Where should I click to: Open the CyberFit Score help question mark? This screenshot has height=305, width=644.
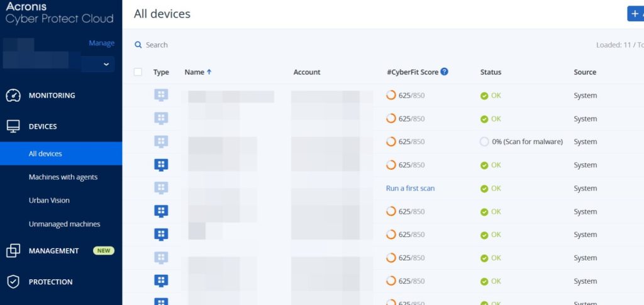coord(444,72)
